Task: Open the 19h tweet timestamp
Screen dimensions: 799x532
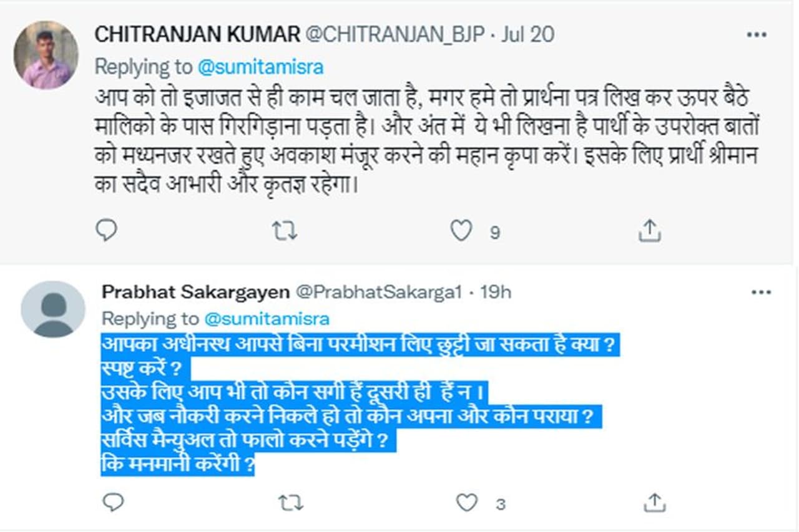Action: (x=496, y=292)
